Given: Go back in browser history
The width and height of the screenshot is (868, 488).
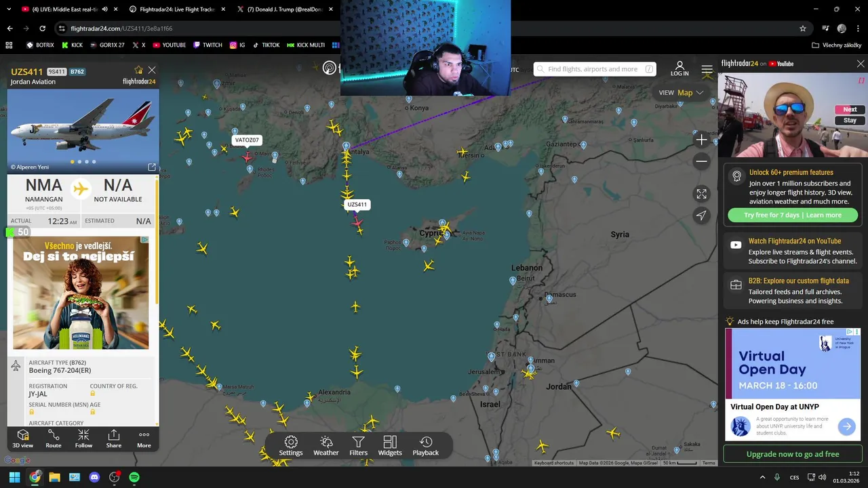Looking at the screenshot, I should [x=9, y=28].
